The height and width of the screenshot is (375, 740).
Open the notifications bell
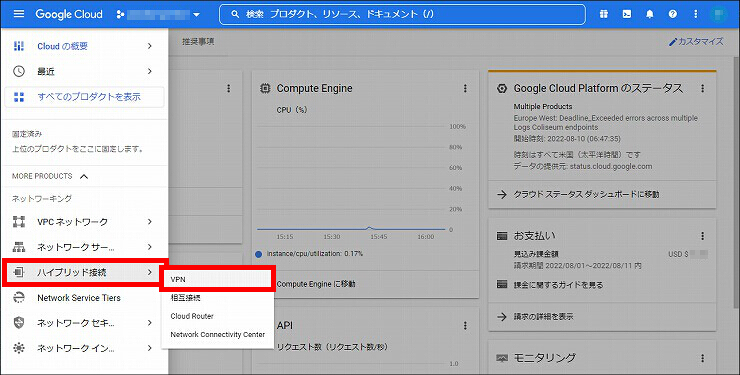click(650, 14)
